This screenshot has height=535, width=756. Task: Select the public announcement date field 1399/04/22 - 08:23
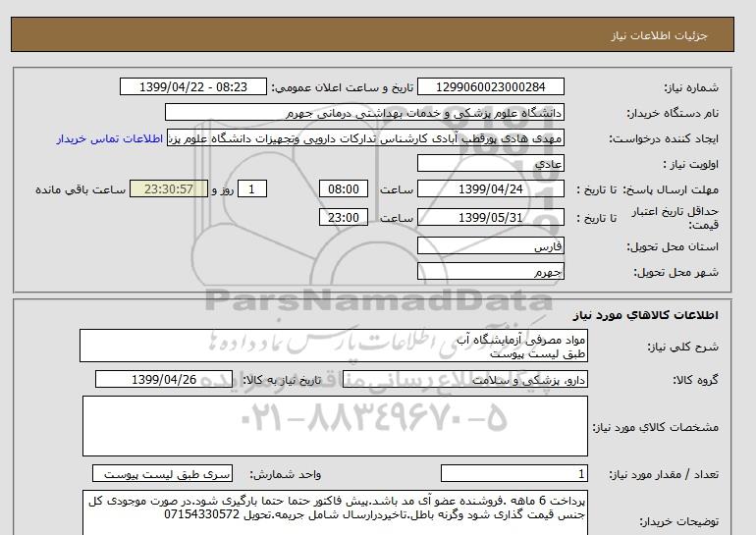(192, 86)
